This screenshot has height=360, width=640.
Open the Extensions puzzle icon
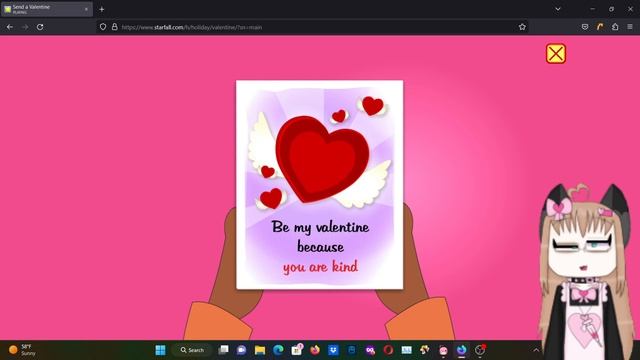[615, 27]
